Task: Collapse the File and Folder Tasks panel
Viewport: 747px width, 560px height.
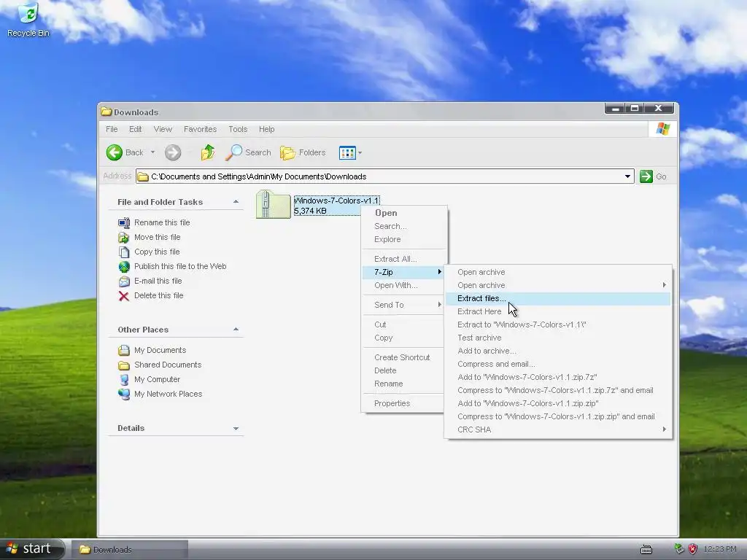Action: coord(236,202)
